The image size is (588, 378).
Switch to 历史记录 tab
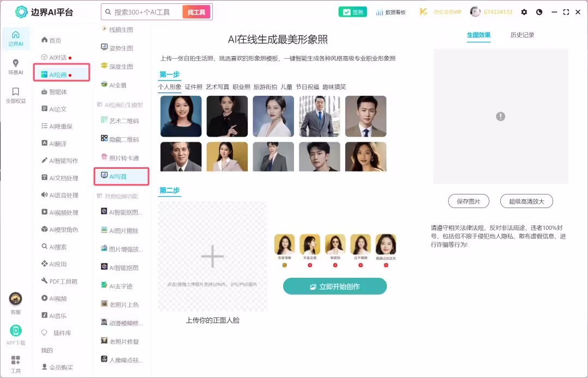coord(522,35)
